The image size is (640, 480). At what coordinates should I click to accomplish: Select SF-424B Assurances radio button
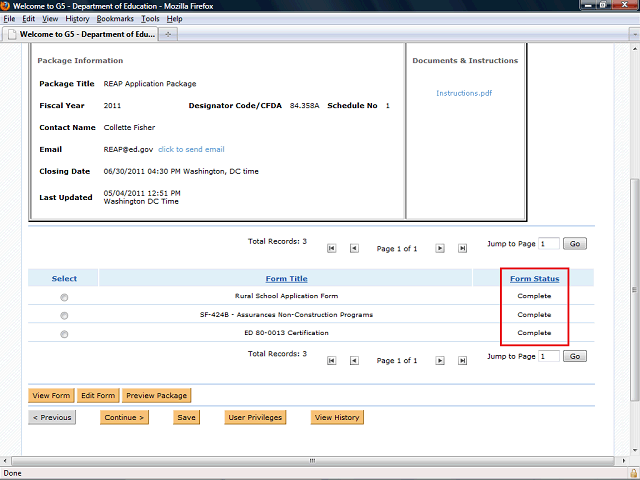(x=64, y=316)
